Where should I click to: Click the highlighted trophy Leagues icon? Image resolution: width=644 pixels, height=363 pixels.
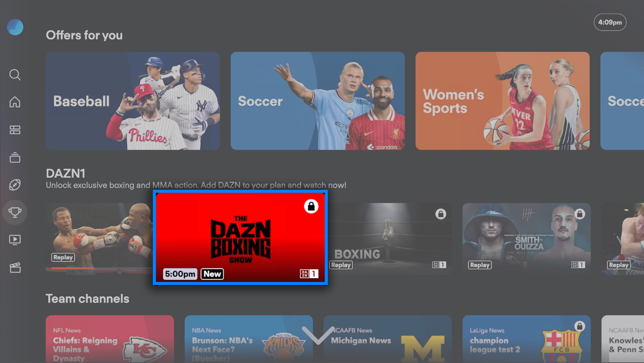pos(15,212)
